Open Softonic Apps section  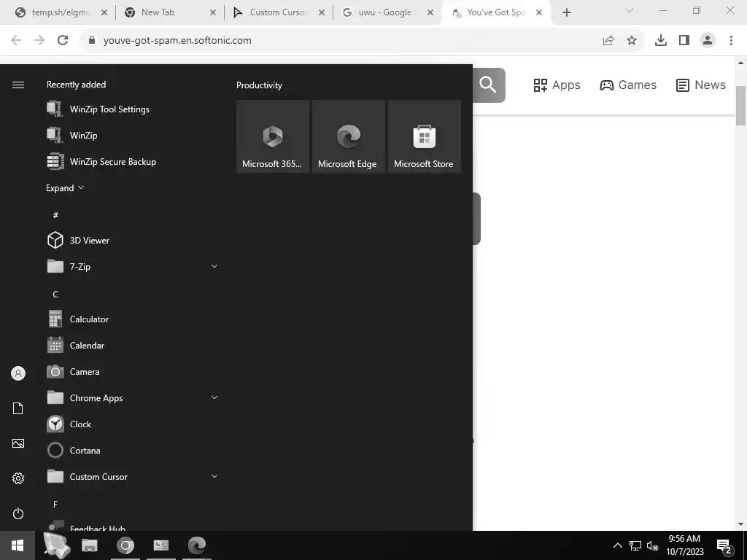(x=557, y=85)
